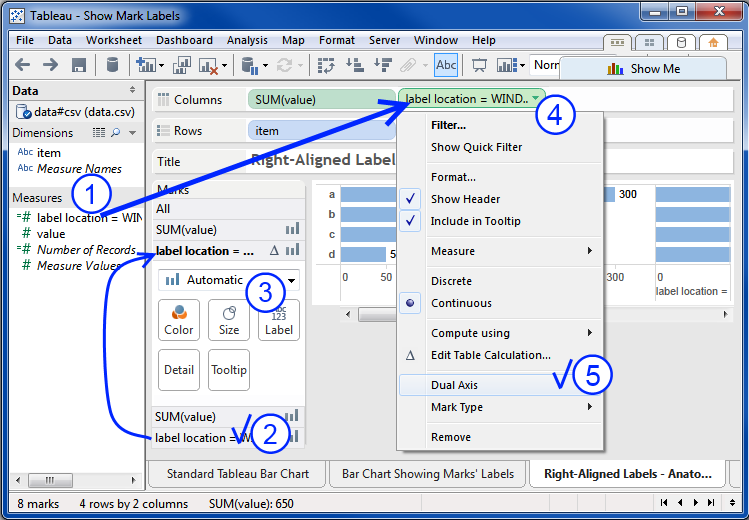Screen dimensions: 749x520
Task: Choose Show Quick Filter
Action: click(x=500, y=147)
